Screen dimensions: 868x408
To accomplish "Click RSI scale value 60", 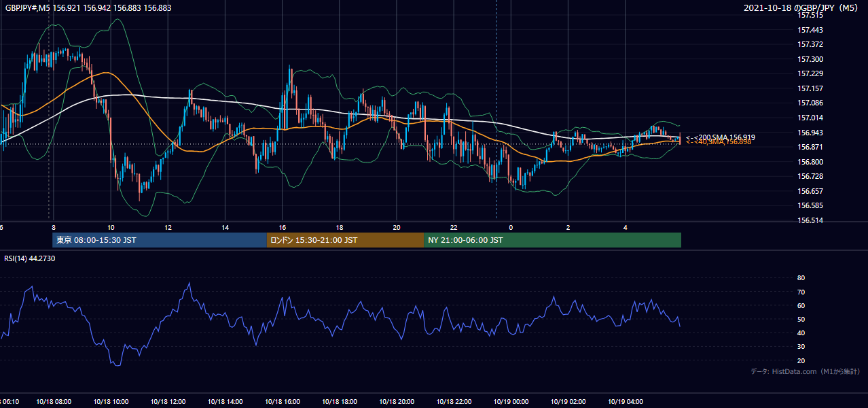I will [x=801, y=305].
